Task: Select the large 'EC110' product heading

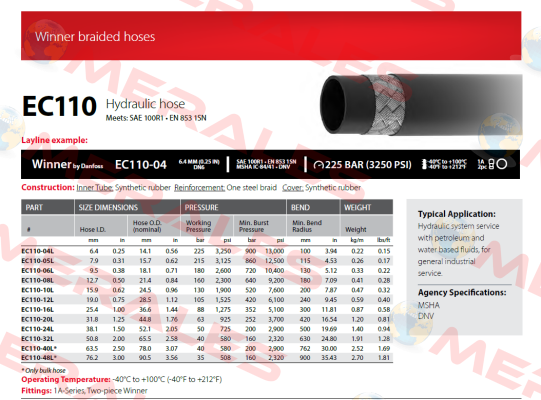Action: pyautogui.click(x=59, y=106)
